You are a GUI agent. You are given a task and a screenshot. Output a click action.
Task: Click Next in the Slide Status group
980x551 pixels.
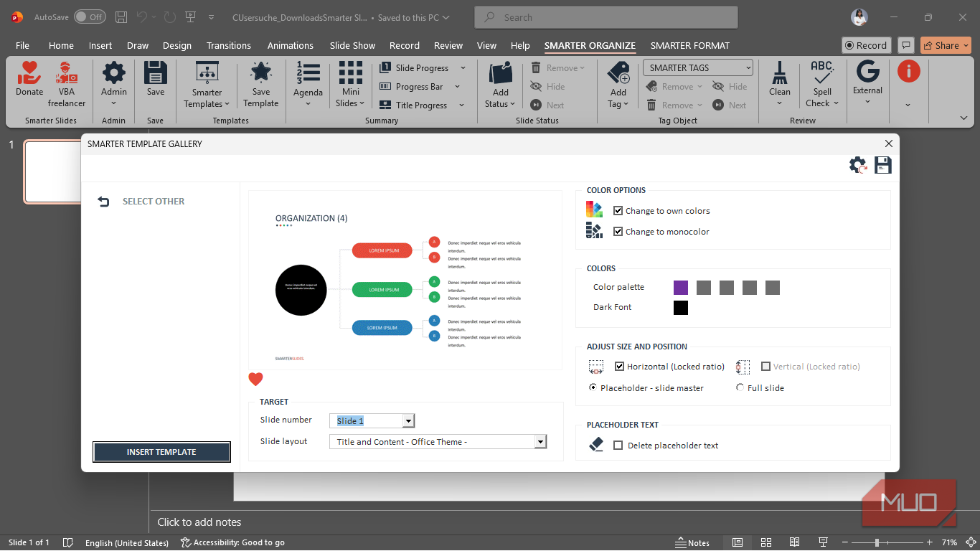click(x=547, y=105)
